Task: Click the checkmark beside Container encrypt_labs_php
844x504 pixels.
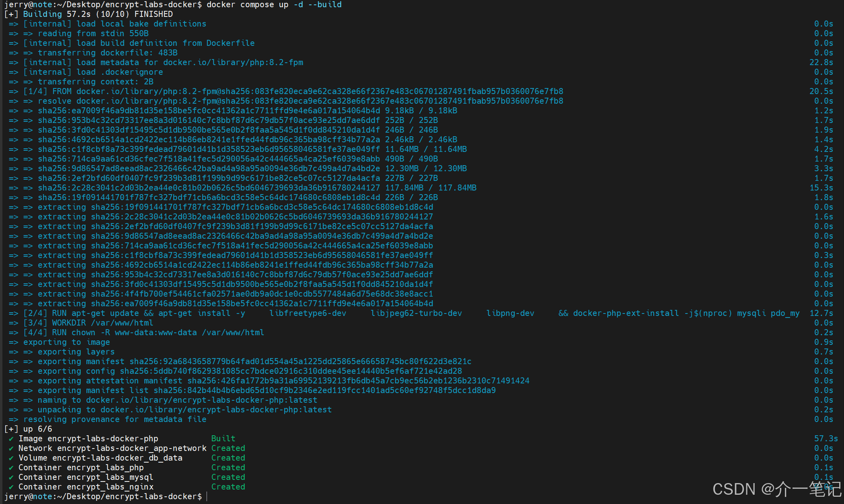Action: [11, 468]
